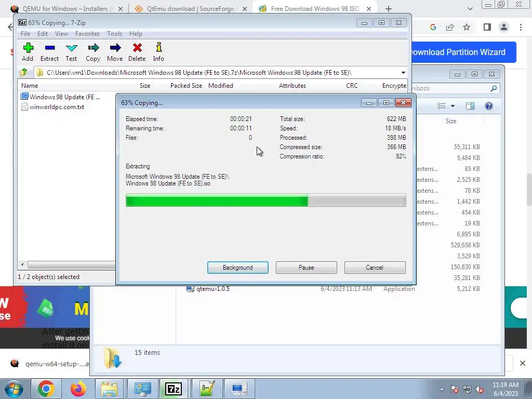532x399 pixels.
Task: Click the Add toolbar icon in 7-Zip
Action: 28,52
